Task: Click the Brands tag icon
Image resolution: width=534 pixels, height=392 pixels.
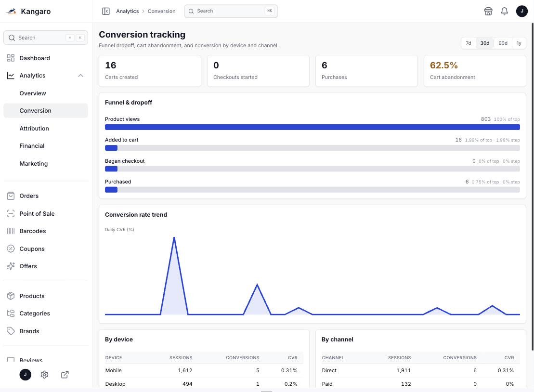Action: (11, 331)
